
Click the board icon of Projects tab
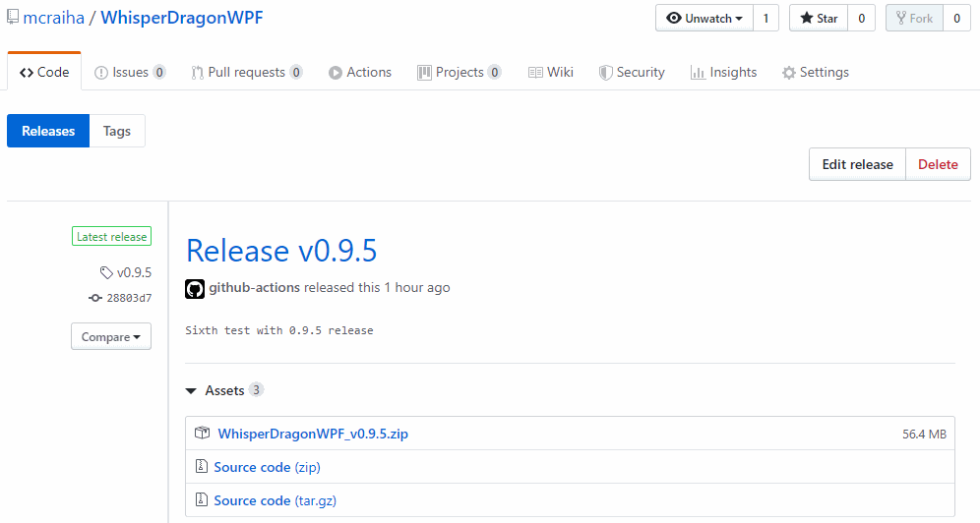pyautogui.click(x=424, y=73)
